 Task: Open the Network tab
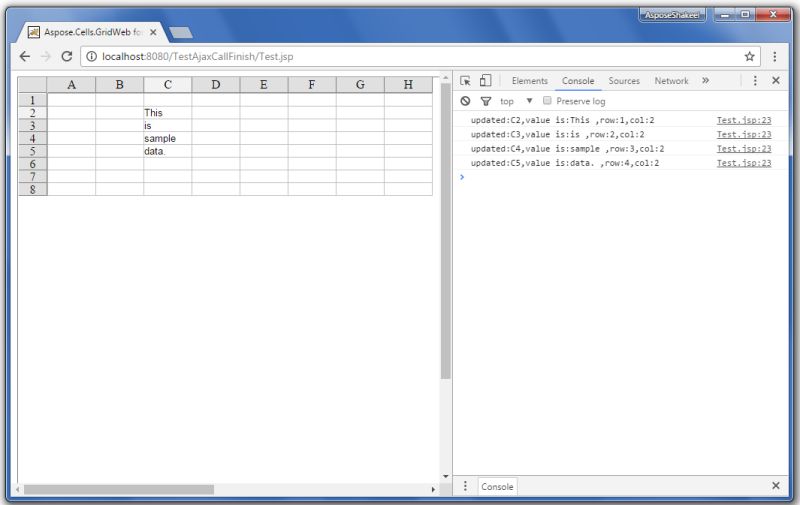(671, 81)
